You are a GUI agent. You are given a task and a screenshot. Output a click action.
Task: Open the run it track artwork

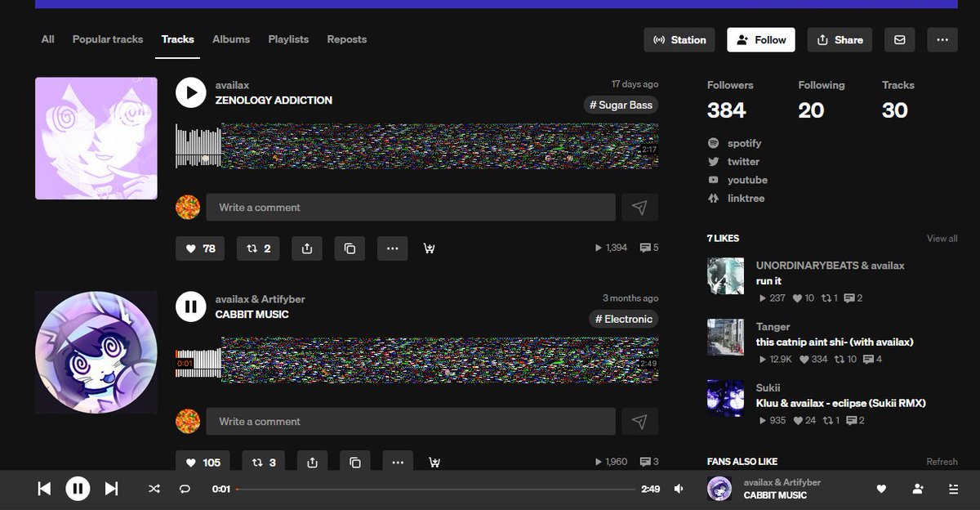[x=725, y=276]
